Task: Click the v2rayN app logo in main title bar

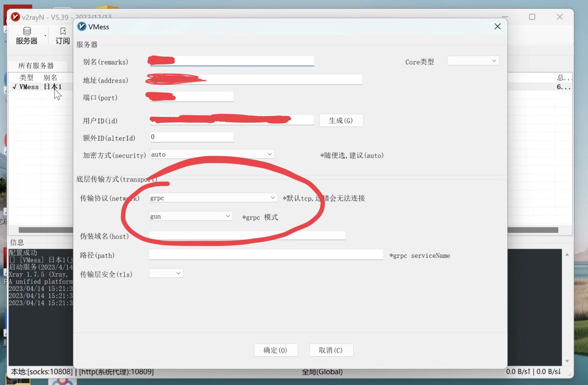Action: coord(14,17)
